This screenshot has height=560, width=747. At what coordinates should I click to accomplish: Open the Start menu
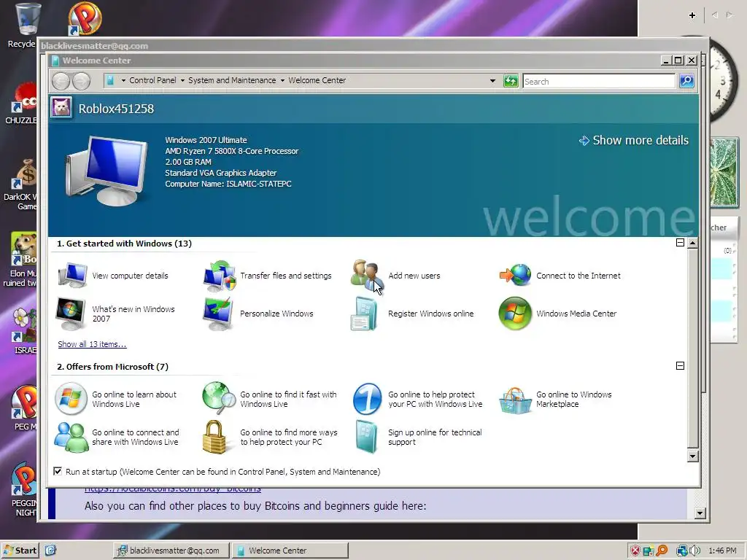(x=20, y=551)
